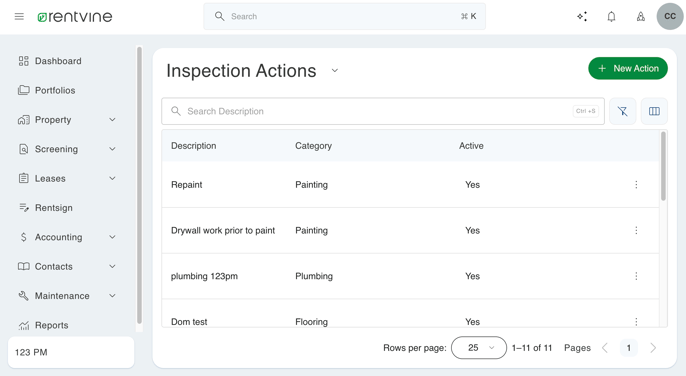Open row options for Repaint
This screenshot has width=686, height=376.
tap(636, 185)
